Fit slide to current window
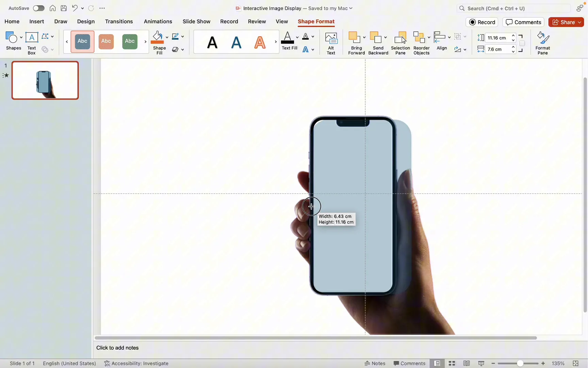The image size is (588, 368). [576, 364]
